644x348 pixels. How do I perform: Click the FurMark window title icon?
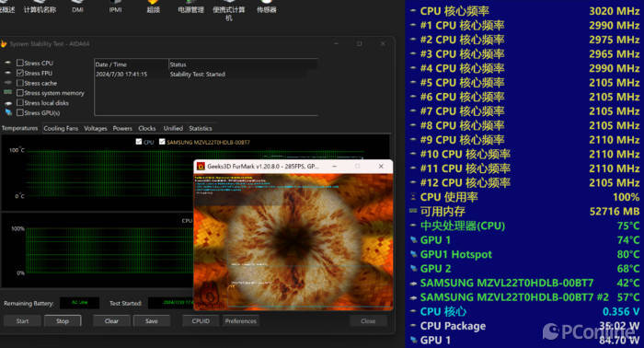click(x=201, y=167)
